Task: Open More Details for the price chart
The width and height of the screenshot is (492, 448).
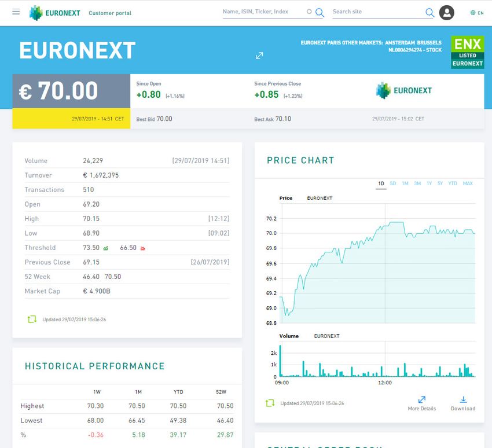Action: 422,403
